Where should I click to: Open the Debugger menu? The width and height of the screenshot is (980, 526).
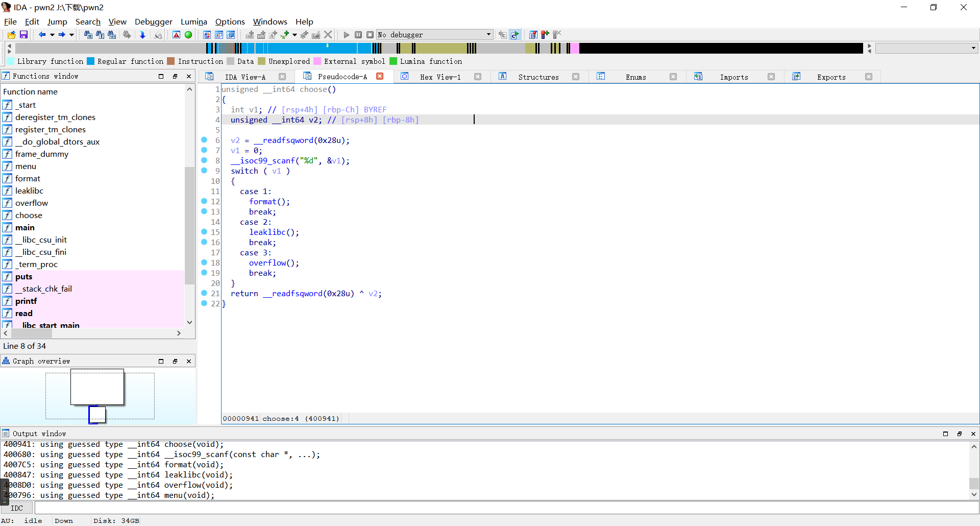point(153,21)
